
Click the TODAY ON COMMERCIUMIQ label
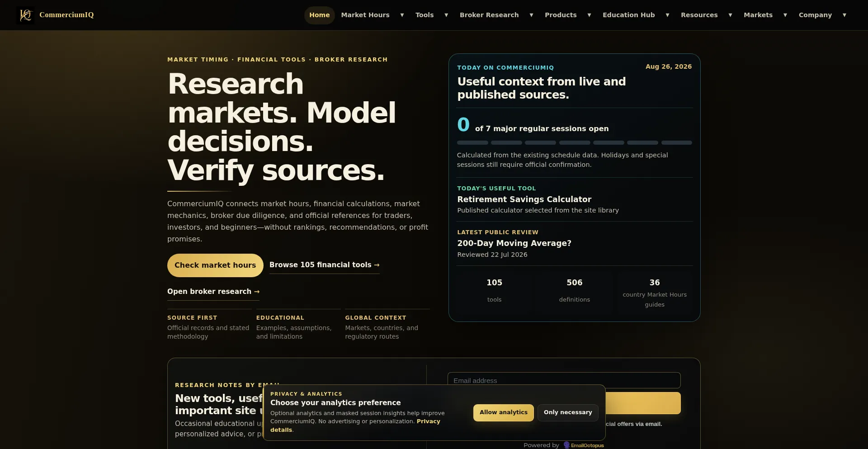point(505,68)
